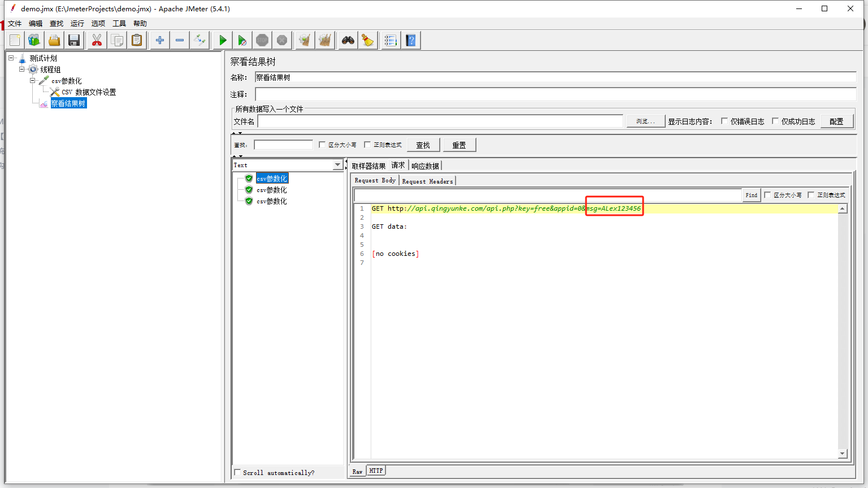Viewport: 868px width, 488px height.
Task: Open the 选项 menu
Action: pyautogui.click(x=98, y=23)
